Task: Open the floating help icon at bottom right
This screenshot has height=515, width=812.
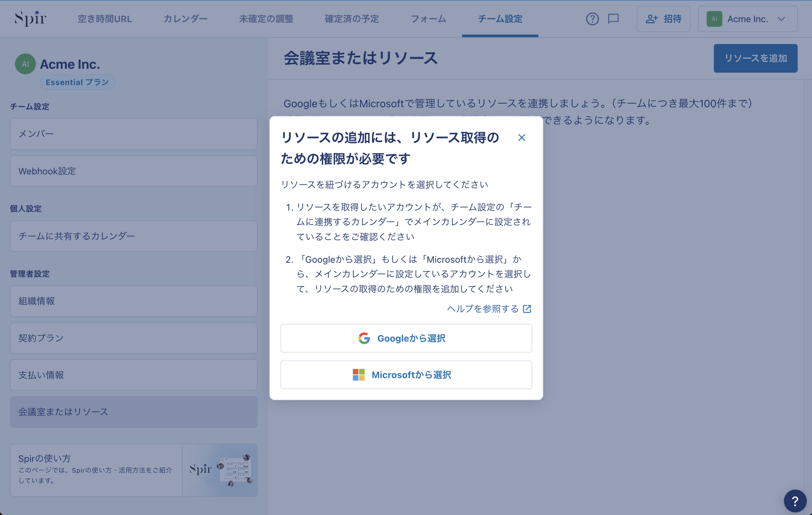Action: click(x=796, y=501)
